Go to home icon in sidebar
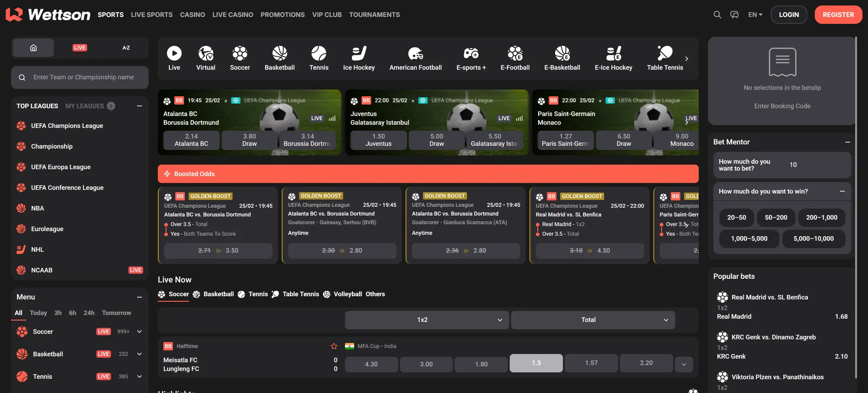This screenshot has width=868, height=393. click(x=33, y=48)
